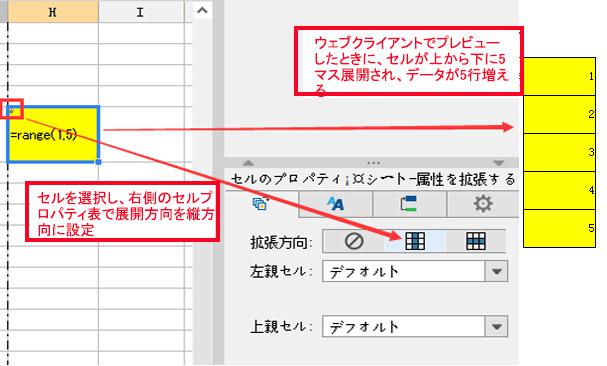
Task: Choose vertical expansion direction icon
Action: point(415,241)
